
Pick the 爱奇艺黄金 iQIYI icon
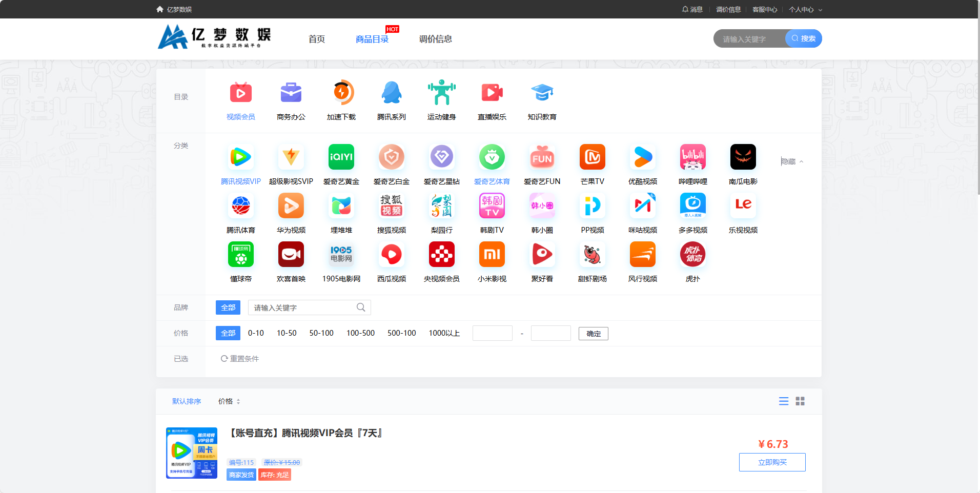(x=341, y=157)
